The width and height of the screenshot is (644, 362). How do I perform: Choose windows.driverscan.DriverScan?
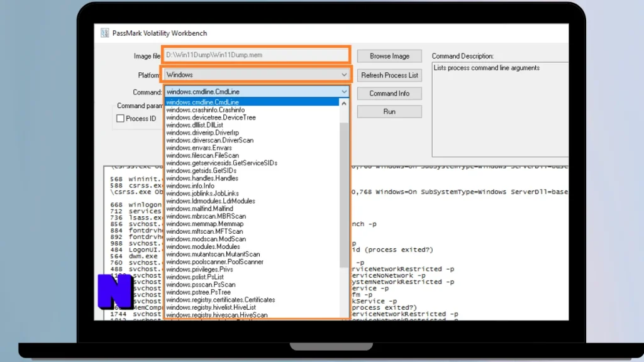[x=252, y=140]
